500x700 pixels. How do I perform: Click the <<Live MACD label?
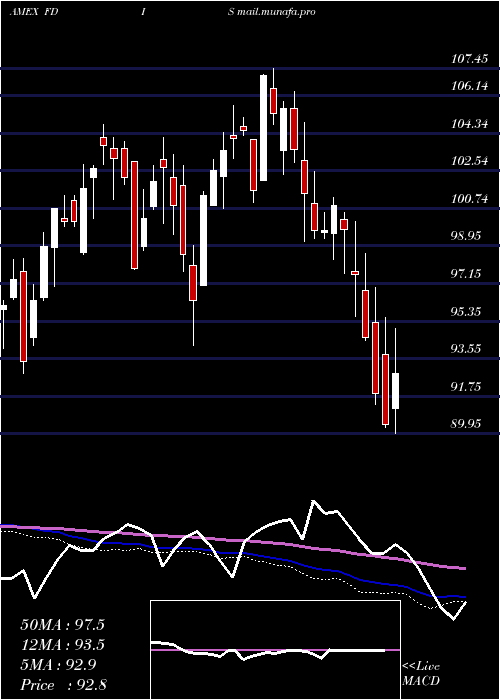421,674
